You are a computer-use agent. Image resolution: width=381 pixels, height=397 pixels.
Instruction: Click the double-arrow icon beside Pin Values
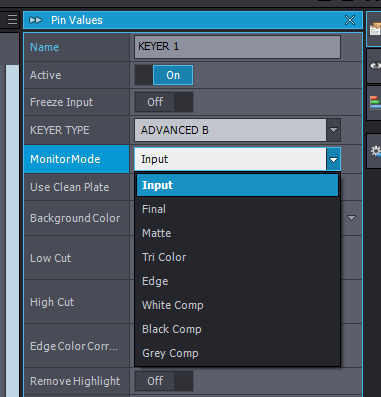[35, 20]
